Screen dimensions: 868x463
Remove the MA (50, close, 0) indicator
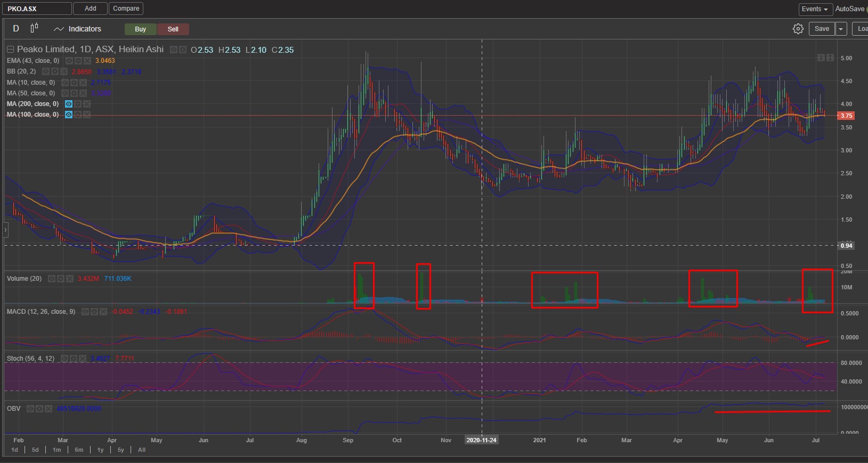pyautogui.click(x=83, y=93)
